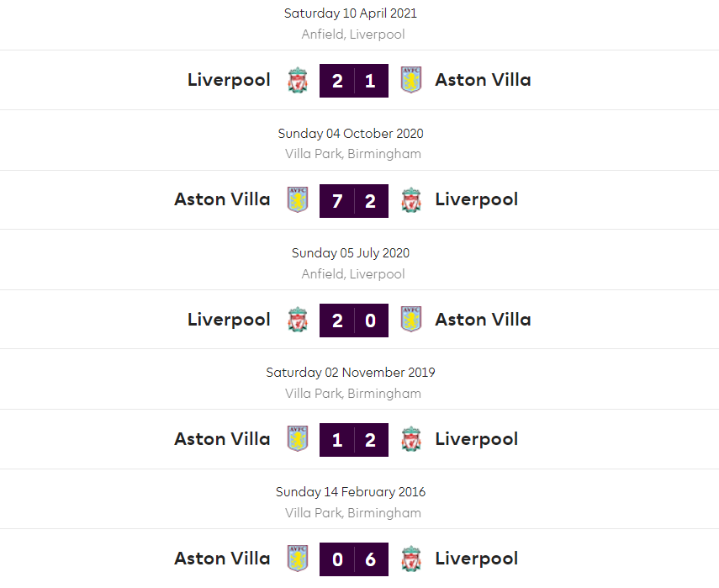
Task: Click Aston Villa team name in 05 July 2020 match
Action: pyautogui.click(x=483, y=320)
